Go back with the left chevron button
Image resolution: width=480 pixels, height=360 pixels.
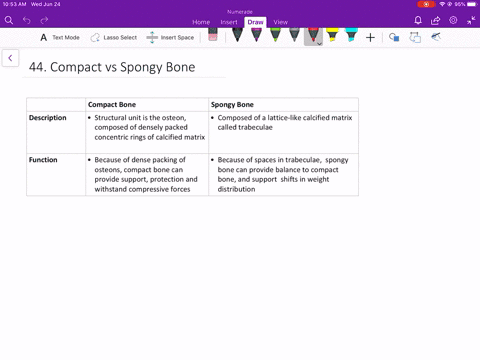pos(10,58)
